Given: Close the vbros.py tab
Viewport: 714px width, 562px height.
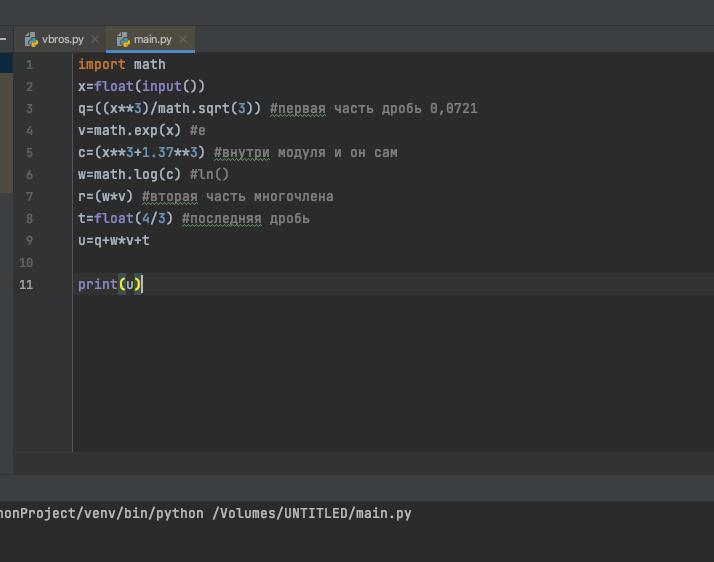Looking at the screenshot, I should tap(95, 39).
